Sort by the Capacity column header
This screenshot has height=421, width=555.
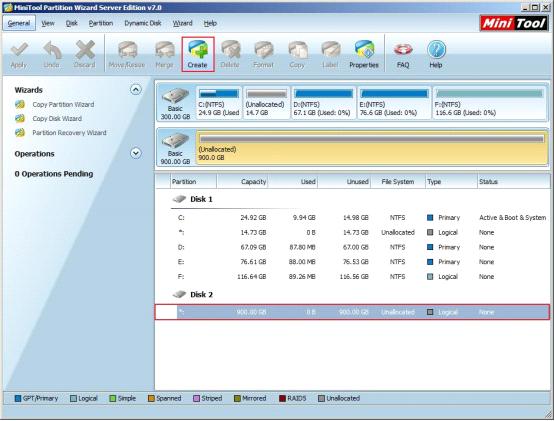(x=242, y=182)
